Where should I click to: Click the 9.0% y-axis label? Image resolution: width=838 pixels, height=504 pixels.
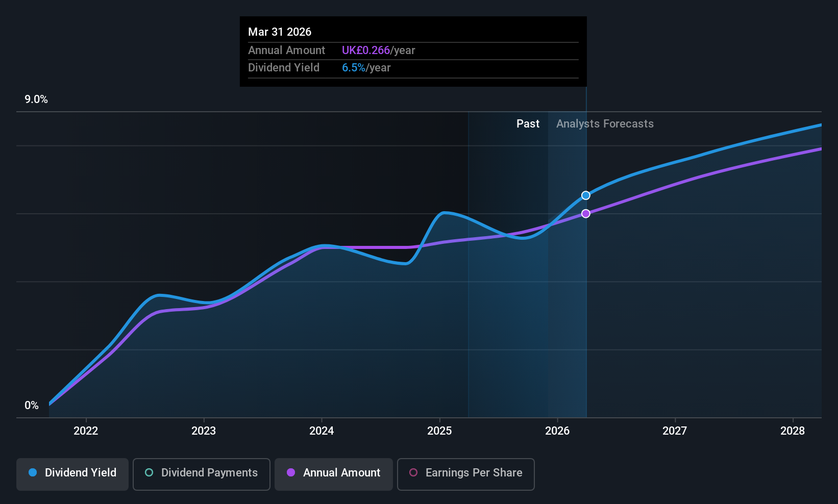(x=36, y=99)
